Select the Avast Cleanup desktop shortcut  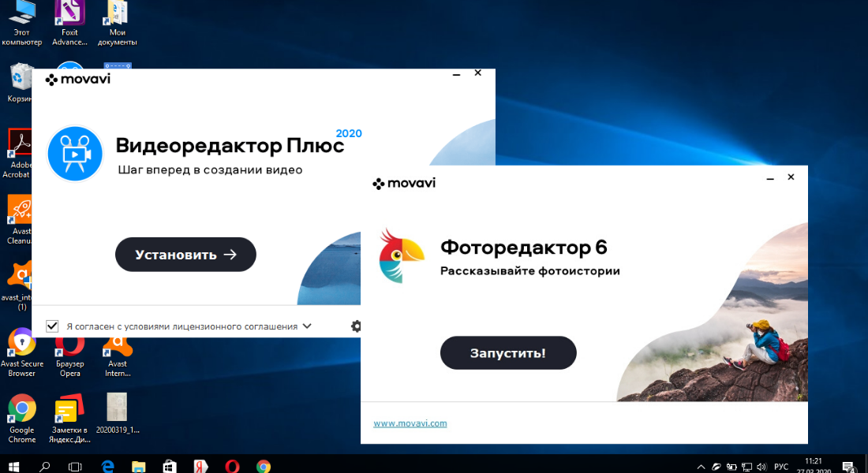pos(20,220)
